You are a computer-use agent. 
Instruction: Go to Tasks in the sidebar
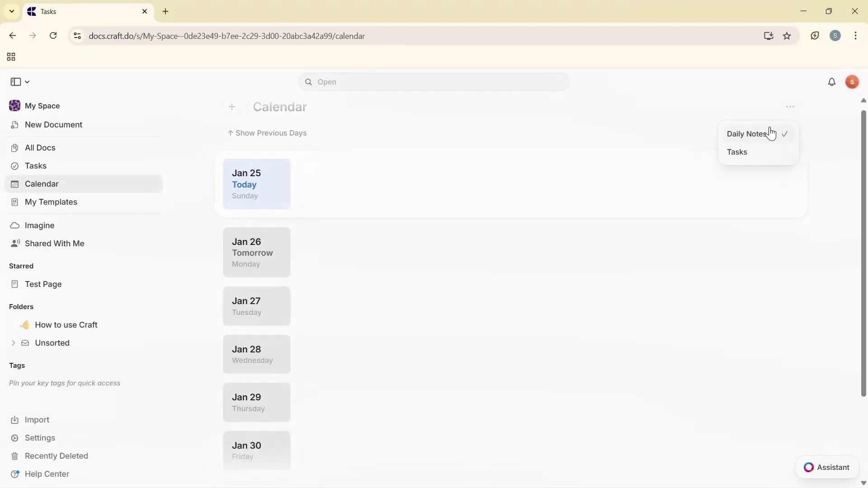pos(35,166)
